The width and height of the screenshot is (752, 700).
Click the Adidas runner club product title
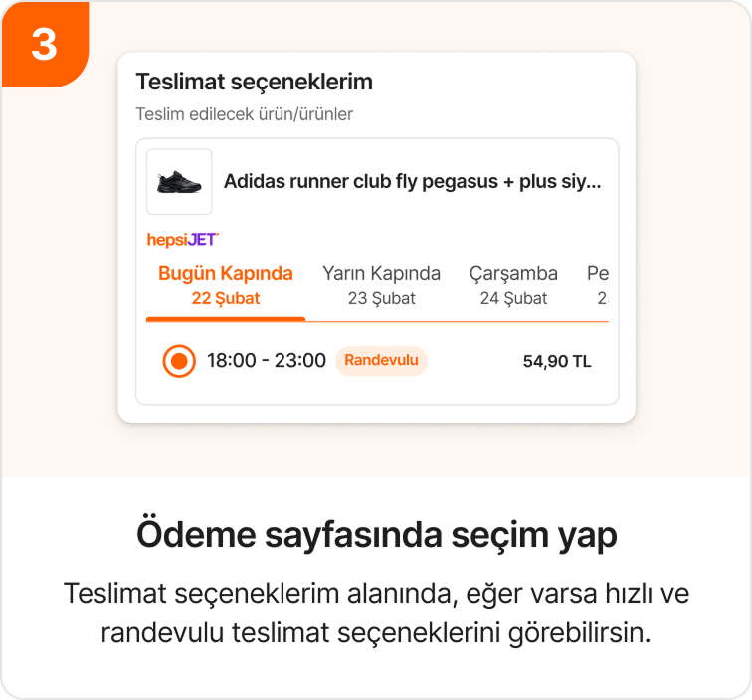[412, 182]
